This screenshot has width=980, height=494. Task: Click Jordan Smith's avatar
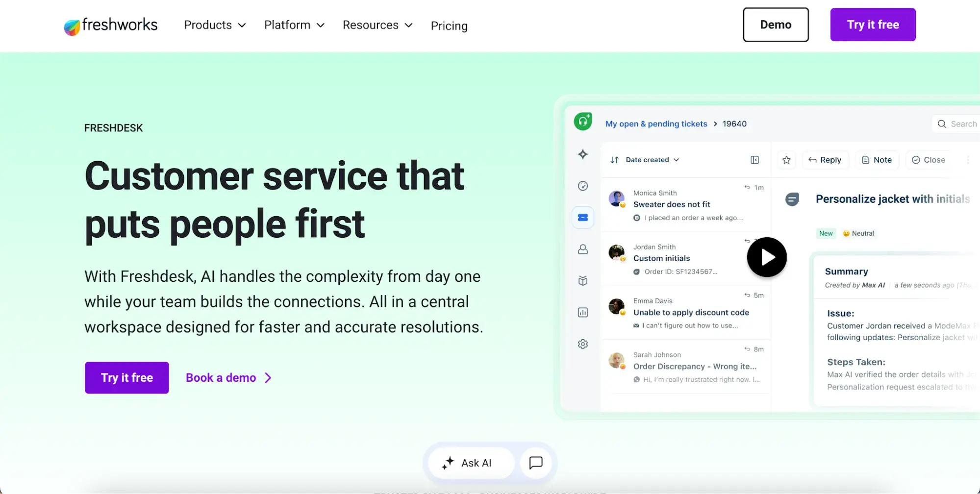(x=616, y=252)
